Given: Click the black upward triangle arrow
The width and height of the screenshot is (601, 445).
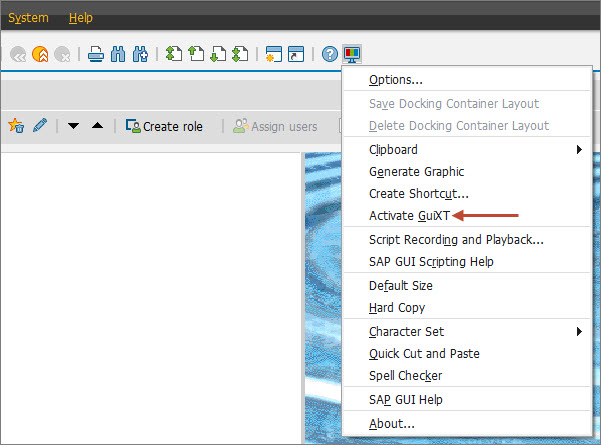Looking at the screenshot, I should [x=97, y=126].
